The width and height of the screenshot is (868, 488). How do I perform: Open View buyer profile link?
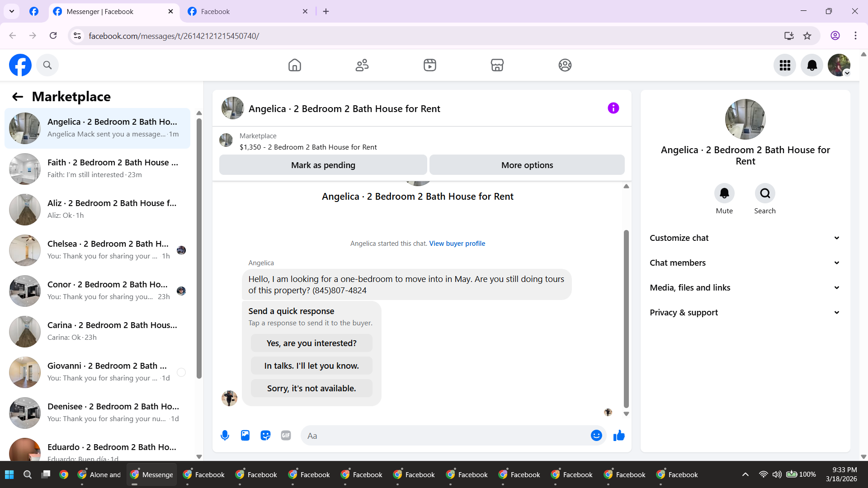coord(457,244)
